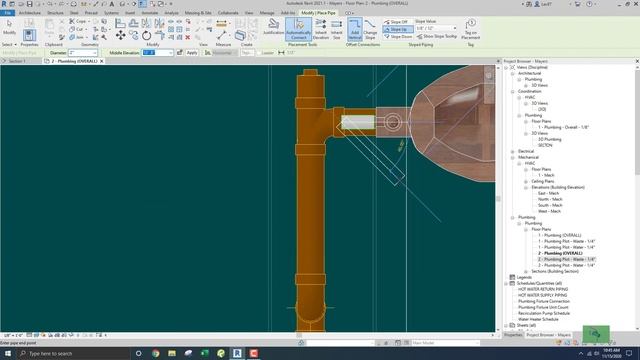
Task: Click the Offset tool icon
Action: 133,23
